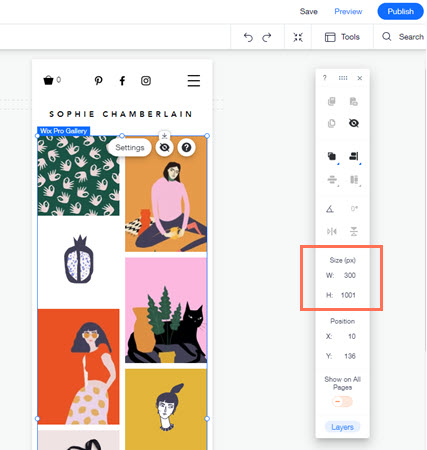Screen dimensions: 427x450
Task: Open the Tools menu
Action: coord(342,37)
